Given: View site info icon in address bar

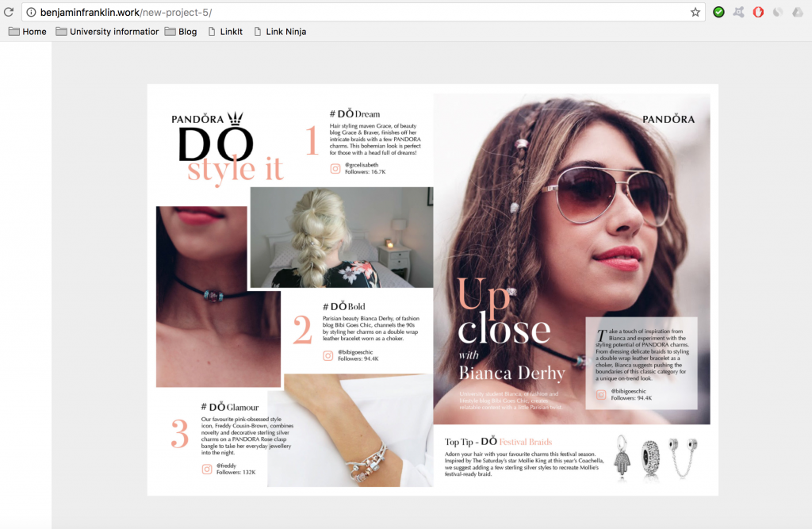Looking at the screenshot, I should 31,12.
